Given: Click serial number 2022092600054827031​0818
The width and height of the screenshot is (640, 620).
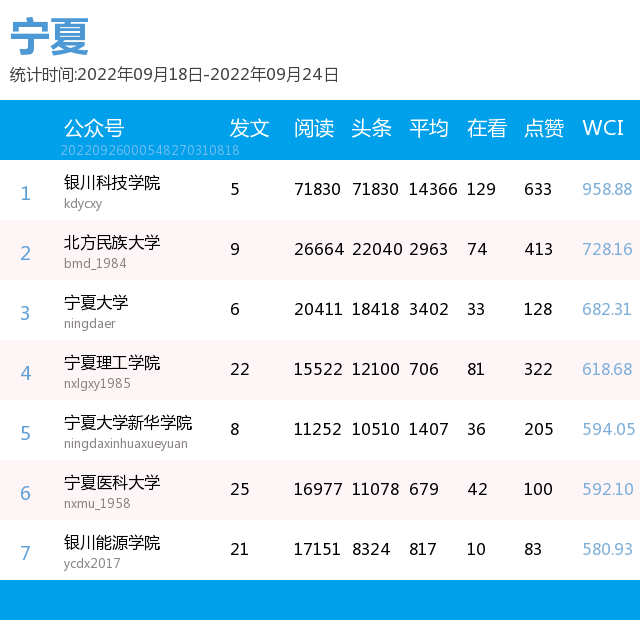Looking at the screenshot, I should 150,150.
